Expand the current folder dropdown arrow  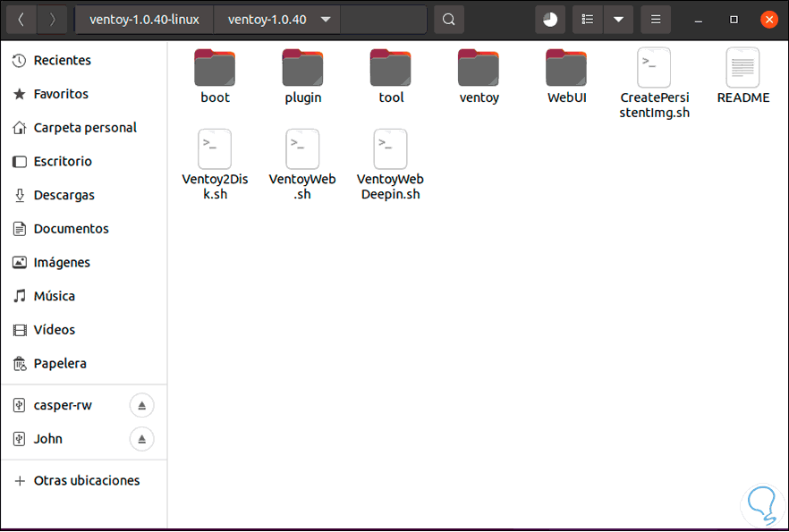point(326,20)
